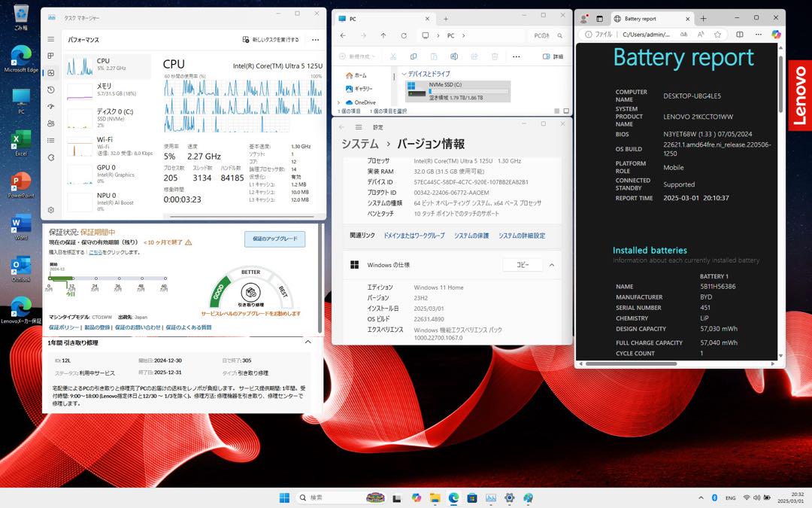This screenshot has height=508, width=812.
Task: Click the Copy icon in Explorer toolbar
Action: 414,56
